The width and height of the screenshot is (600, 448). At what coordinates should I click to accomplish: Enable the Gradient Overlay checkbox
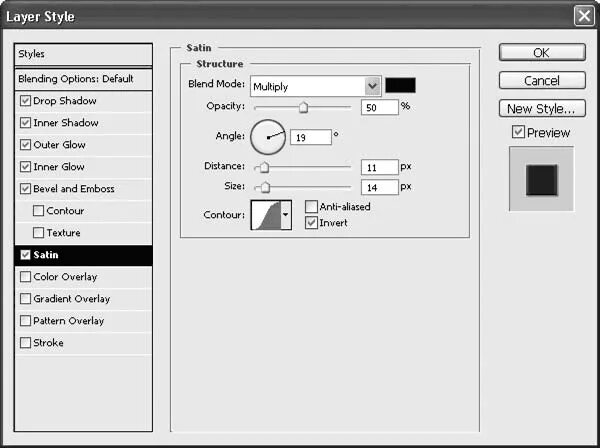click(25, 298)
